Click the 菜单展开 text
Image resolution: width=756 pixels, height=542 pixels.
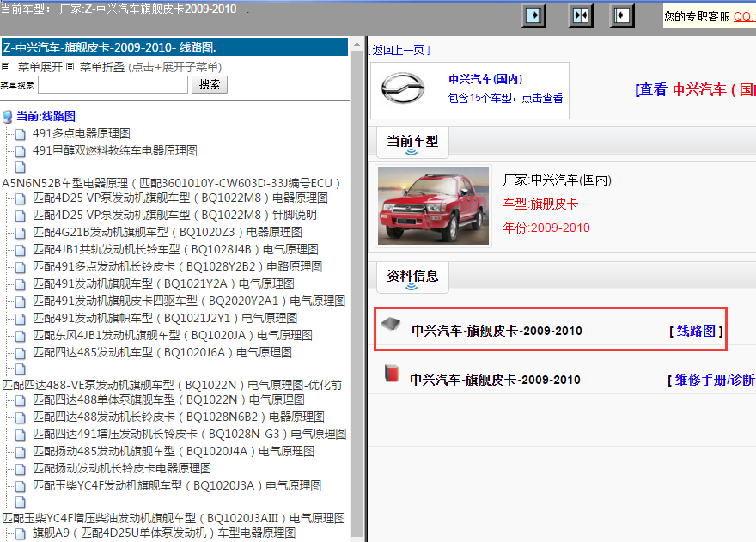coord(40,67)
